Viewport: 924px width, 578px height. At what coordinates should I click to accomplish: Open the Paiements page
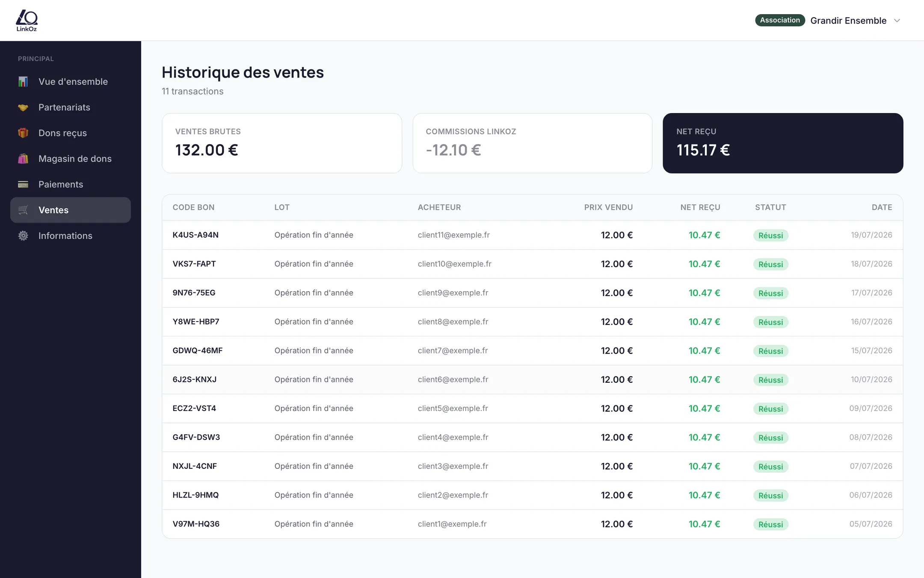pyautogui.click(x=71, y=184)
